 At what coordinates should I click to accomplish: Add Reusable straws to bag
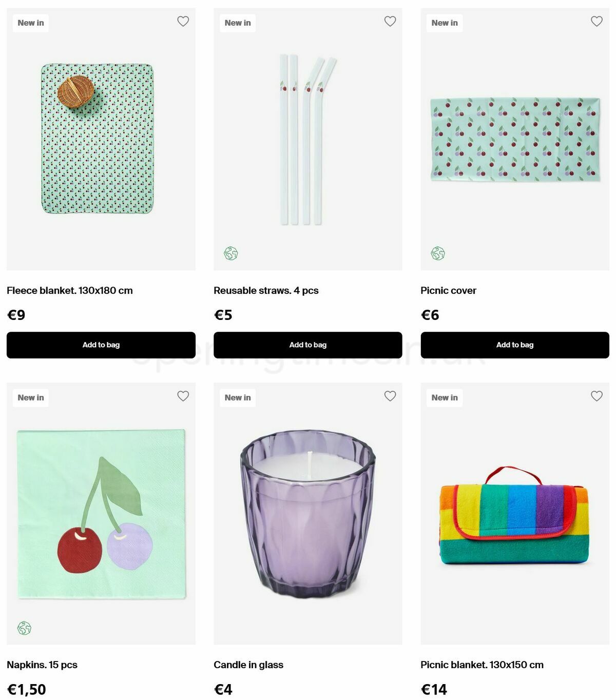(308, 345)
